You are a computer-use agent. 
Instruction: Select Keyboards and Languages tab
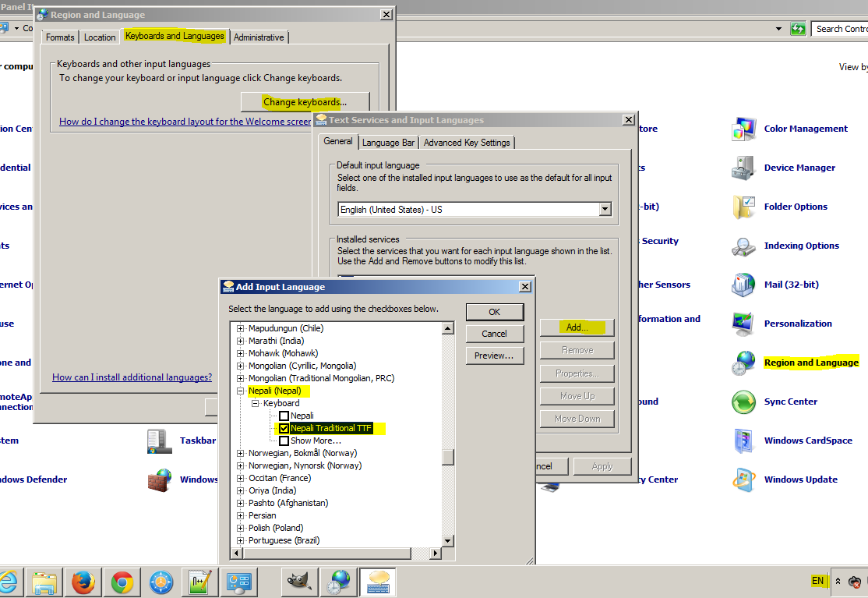[175, 36]
